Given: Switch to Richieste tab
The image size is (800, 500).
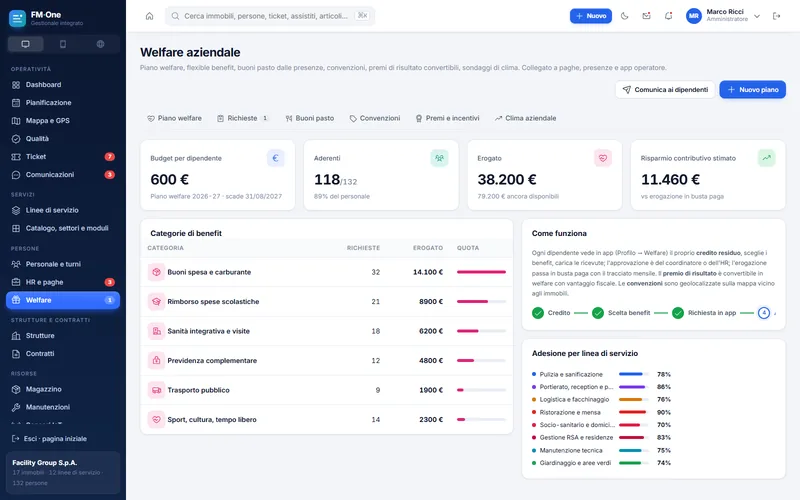Looking at the screenshot, I should (242, 118).
